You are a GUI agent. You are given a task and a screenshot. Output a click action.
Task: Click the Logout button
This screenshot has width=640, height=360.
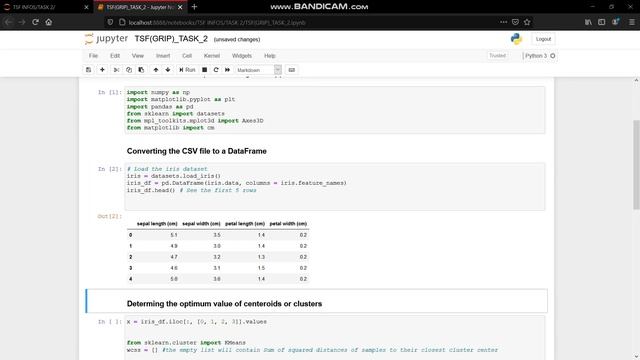pyautogui.click(x=543, y=39)
